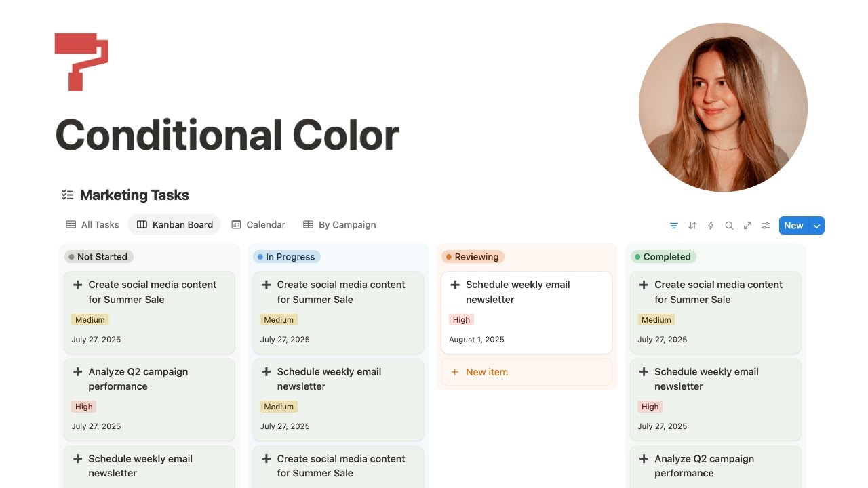Open Not Started Create social media content title
Screen dimensions: 868x488
[x=153, y=292]
